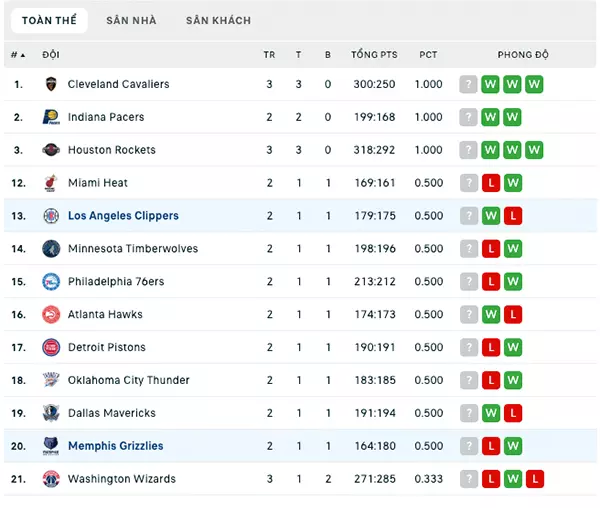Click the Dallas Mavericks logo icon
This screenshot has height=508, width=600.
[x=51, y=413]
